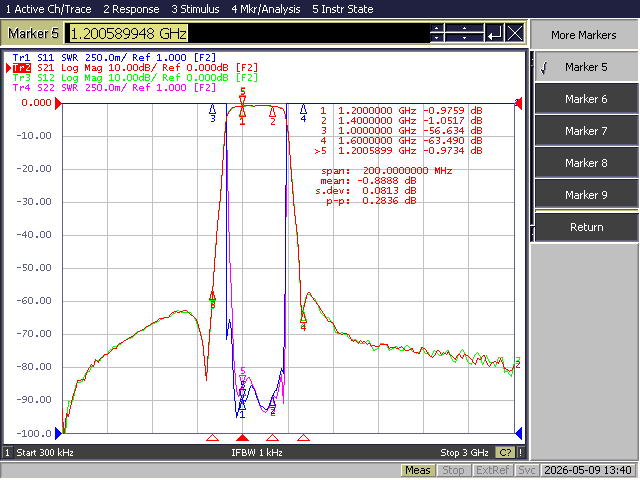Open the Response menu
The width and height of the screenshot is (640, 480).
(x=131, y=9)
